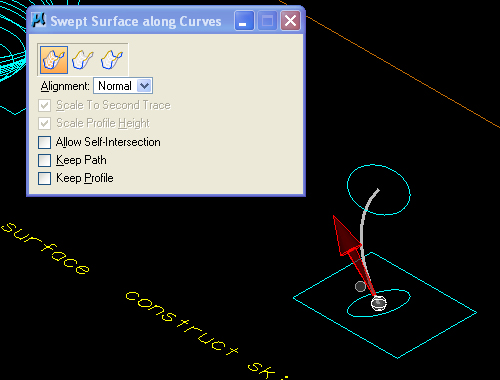This screenshot has width=500, height=380.
Task: Select the upper cyan circle profile
Action: point(379,189)
